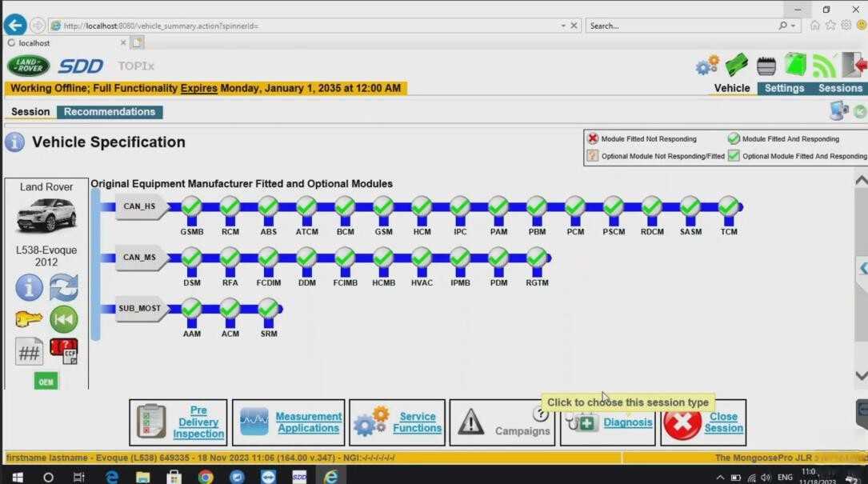868x484 pixels.
Task: Start Pre Delivery Inspection session
Action: tap(178, 422)
